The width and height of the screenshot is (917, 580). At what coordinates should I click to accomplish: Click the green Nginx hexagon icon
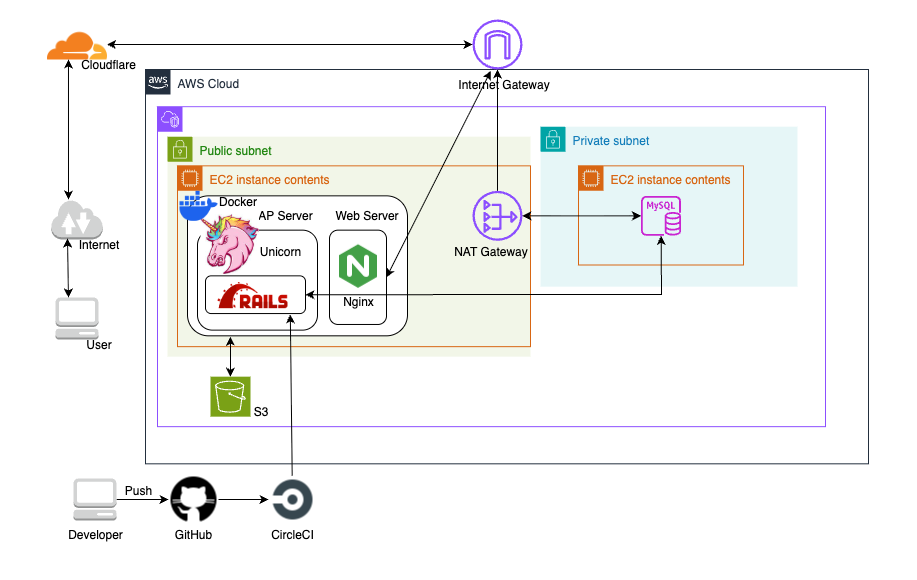[358, 266]
